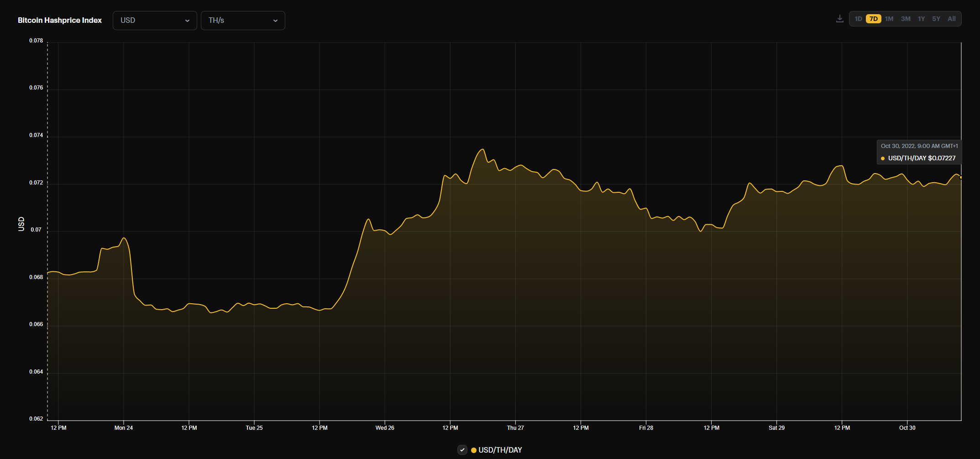Screen dimensions: 980x459
Task: Switch to the 1D time range
Action: coord(858,19)
